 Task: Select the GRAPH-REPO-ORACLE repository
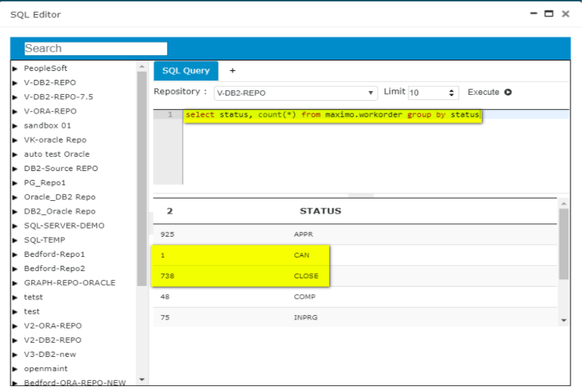click(69, 283)
